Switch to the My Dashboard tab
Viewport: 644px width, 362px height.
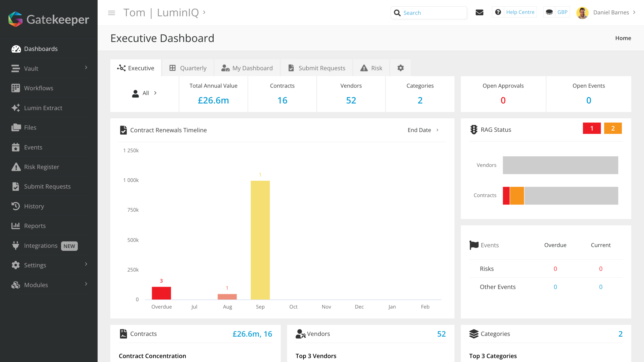click(x=247, y=68)
